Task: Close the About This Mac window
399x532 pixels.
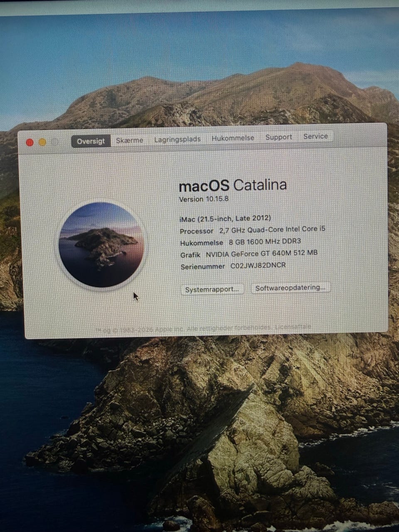Action: tap(30, 143)
